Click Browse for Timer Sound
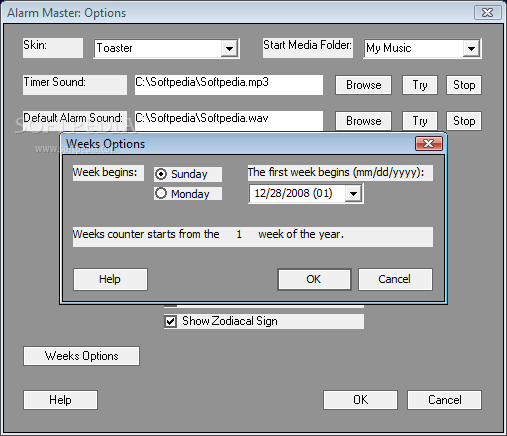 (363, 85)
